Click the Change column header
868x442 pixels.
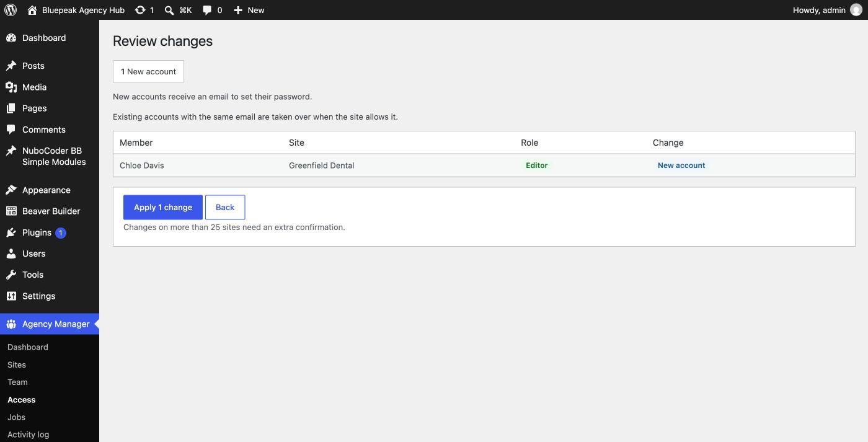(x=668, y=143)
